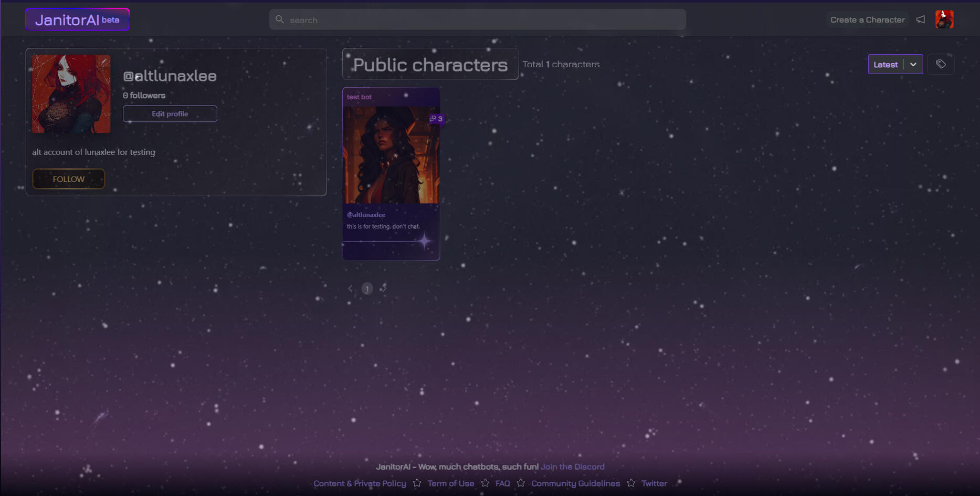Click the edit pencil on profile picture
Image resolution: width=980 pixels, height=496 pixels.
(x=104, y=61)
